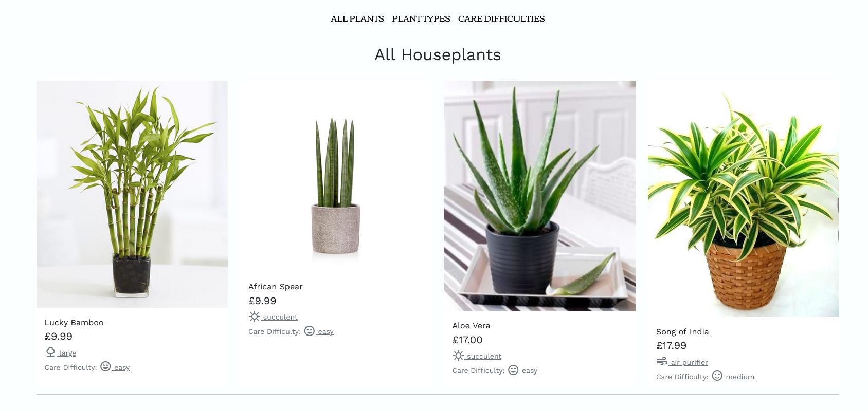Open the African Spear plant image
This screenshot has width=868, height=410.
336,176
